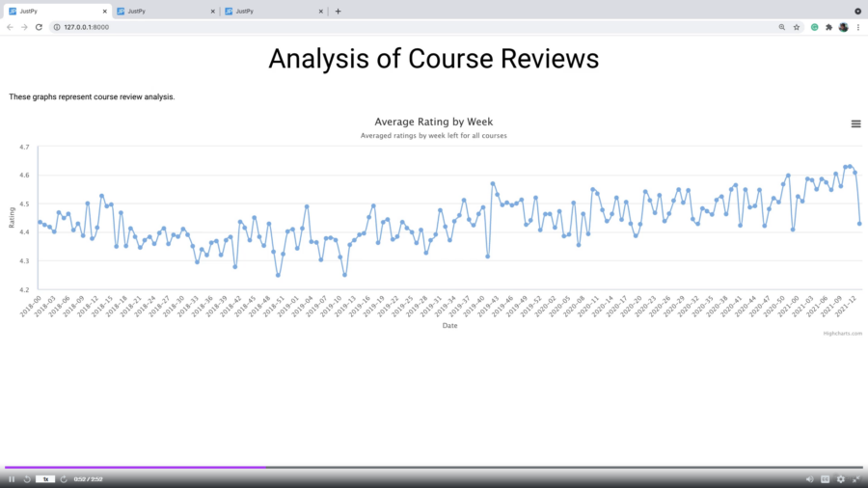Open a new browser tab

click(x=338, y=11)
